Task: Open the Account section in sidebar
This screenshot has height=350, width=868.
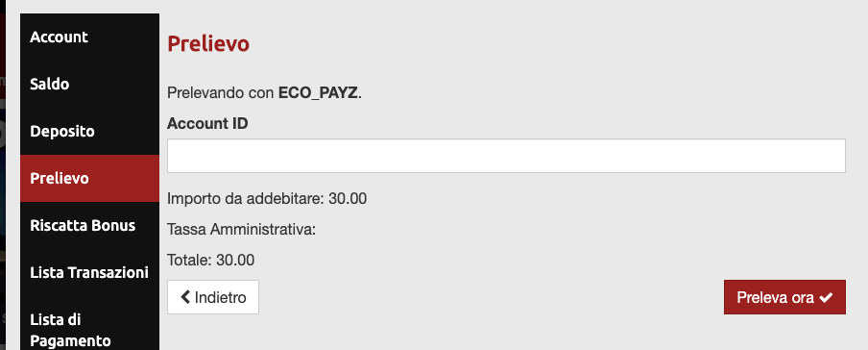Action: pos(89,37)
